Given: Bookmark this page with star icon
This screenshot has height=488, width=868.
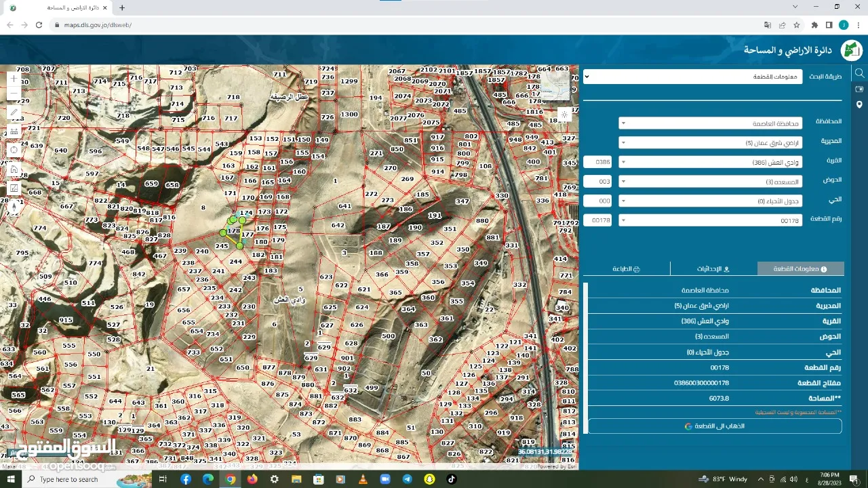Looking at the screenshot, I should tap(797, 25).
